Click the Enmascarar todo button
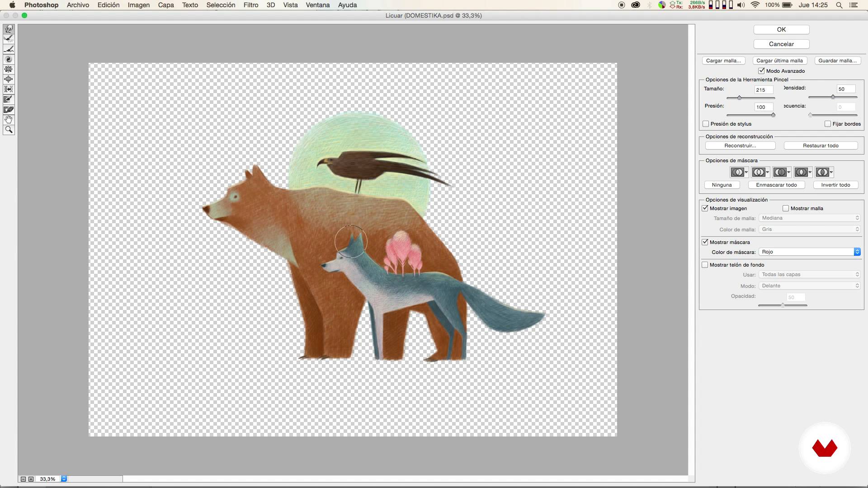 point(776,185)
